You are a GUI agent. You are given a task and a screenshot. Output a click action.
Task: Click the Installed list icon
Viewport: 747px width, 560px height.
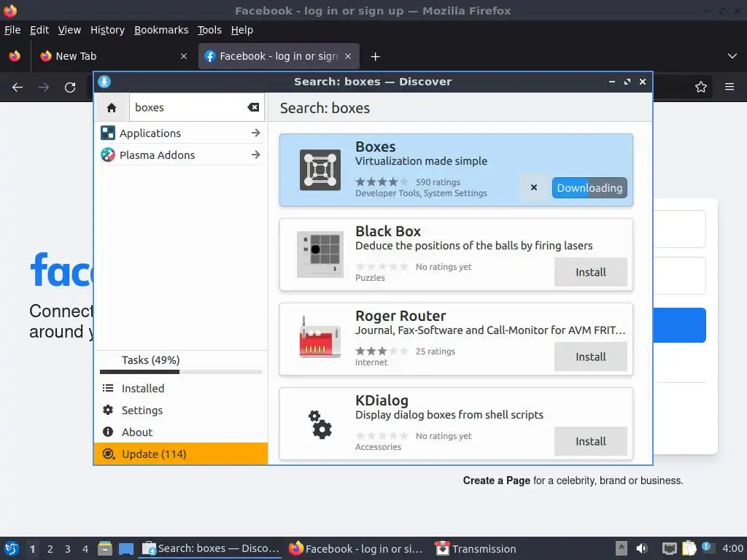108,389
